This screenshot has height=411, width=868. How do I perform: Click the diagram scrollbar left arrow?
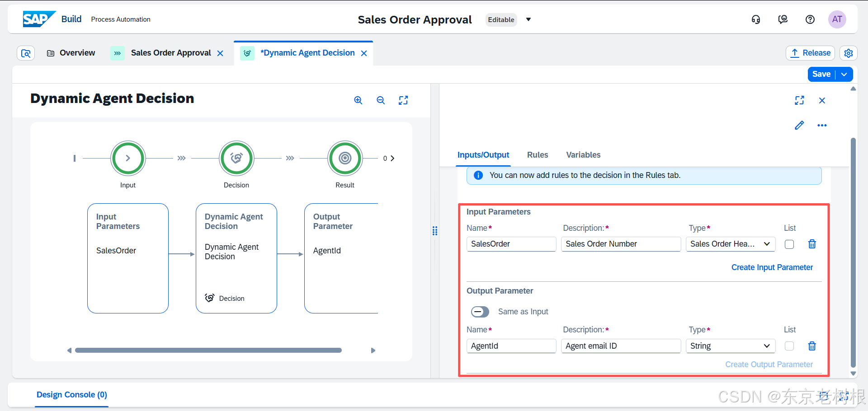point(69,350)
